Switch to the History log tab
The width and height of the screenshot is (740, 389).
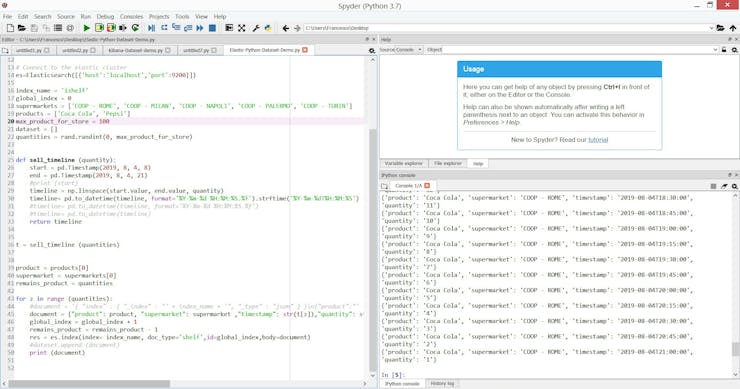[x=442, y=383]
